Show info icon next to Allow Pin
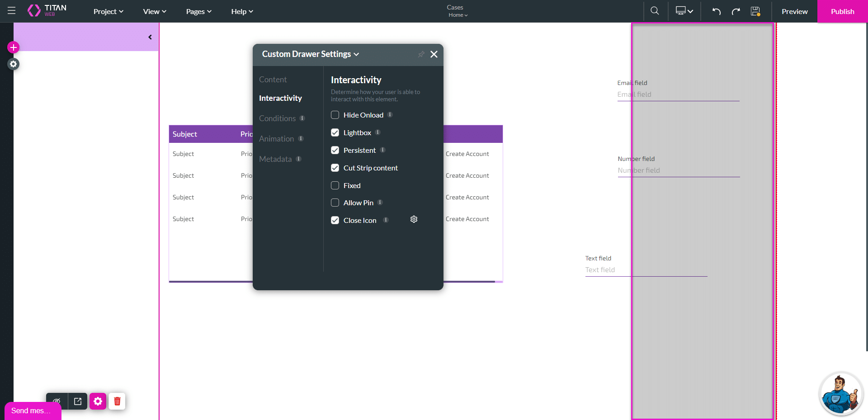 [380, 203]
